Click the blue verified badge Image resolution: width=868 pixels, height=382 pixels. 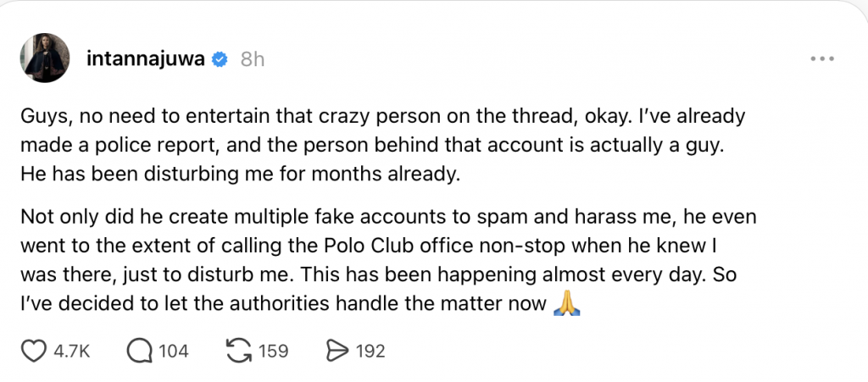click(x=220, y=59)
